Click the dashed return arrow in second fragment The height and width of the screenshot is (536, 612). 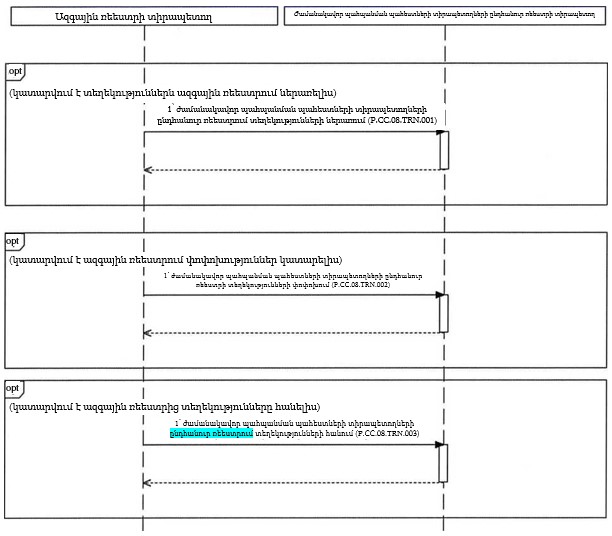(x=290, y=332)
